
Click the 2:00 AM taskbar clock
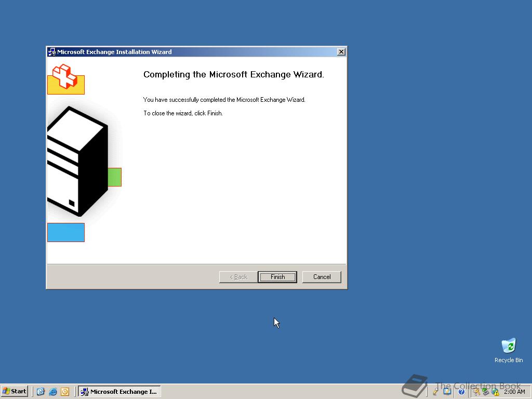514,392
